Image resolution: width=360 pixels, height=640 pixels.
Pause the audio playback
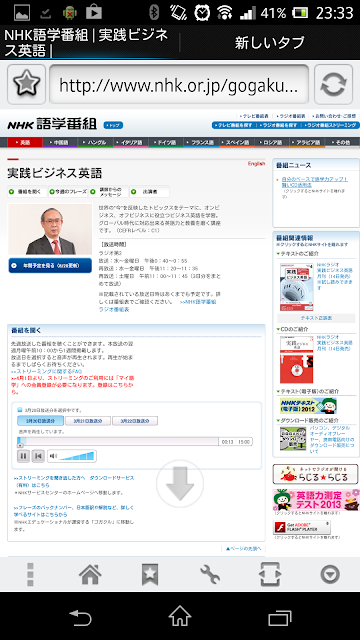pyautogui.click(x=23, y=456)
